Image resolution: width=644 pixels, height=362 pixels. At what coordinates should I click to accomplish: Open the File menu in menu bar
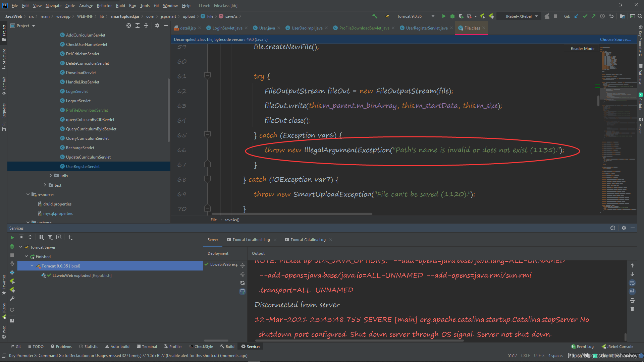click(x=15, y=5)
